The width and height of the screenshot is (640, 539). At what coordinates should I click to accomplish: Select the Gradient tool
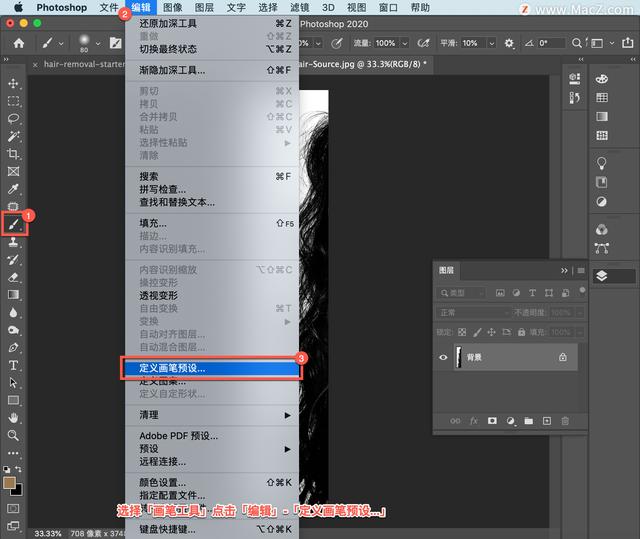[13, 295]
